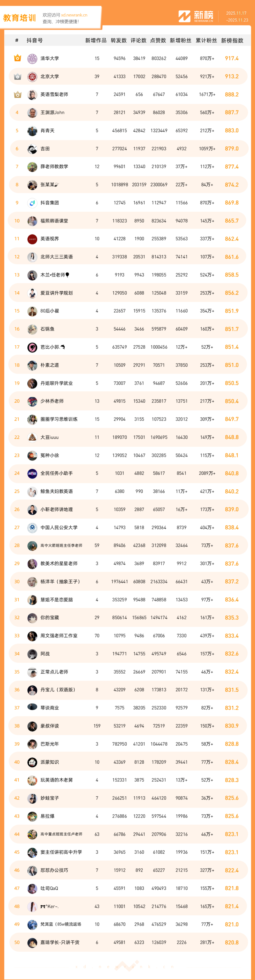Click 英语视界 dark red avatar
The width and height of the screenshot is (255, 980).
(x=32, y=239)
